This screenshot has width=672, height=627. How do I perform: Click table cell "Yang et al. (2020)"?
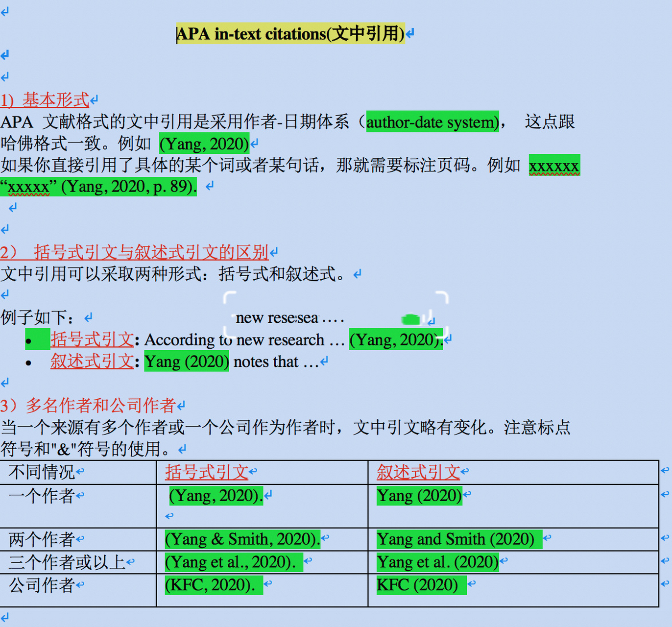[437, 562]
